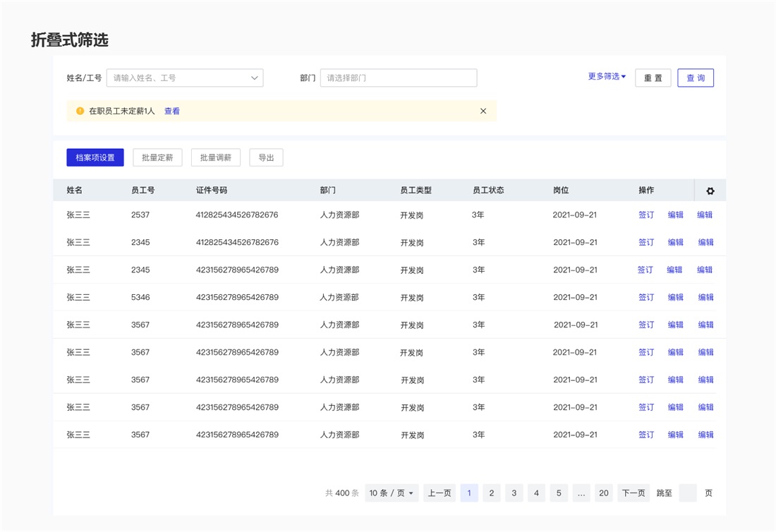Click 签订 in the row with 员工号 2537
The width and height of the screenshot is (776, 532).
tap(645, 214)
